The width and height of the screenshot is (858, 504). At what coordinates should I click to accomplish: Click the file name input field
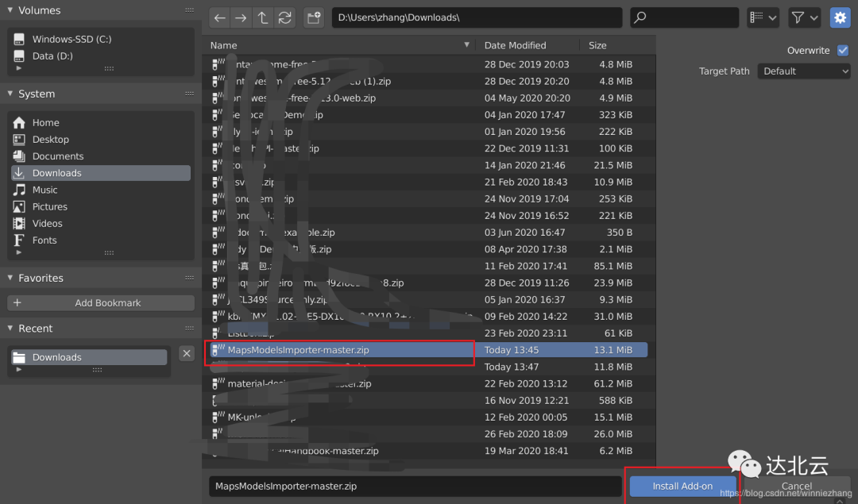[415, 486]
